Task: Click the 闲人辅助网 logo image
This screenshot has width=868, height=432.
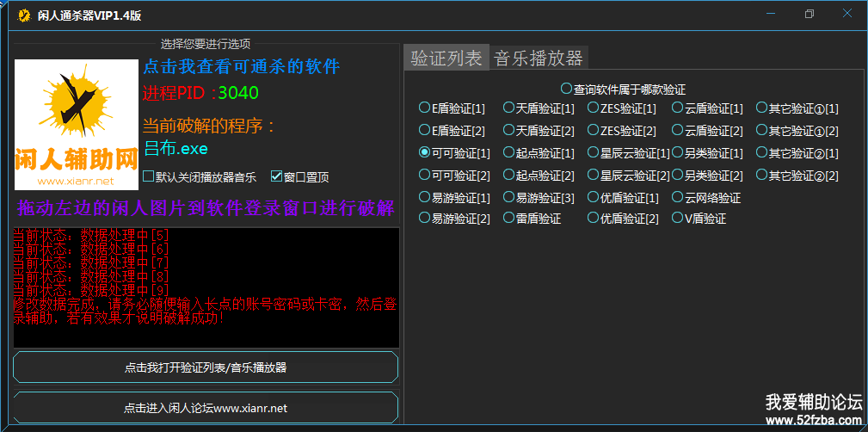Action: [x=77, y=125]
